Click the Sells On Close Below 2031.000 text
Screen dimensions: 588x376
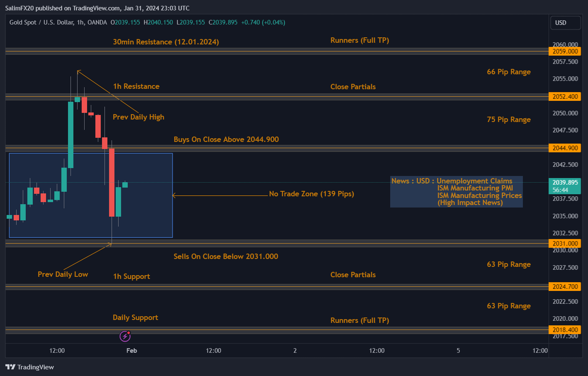click(x=226, y=256)
